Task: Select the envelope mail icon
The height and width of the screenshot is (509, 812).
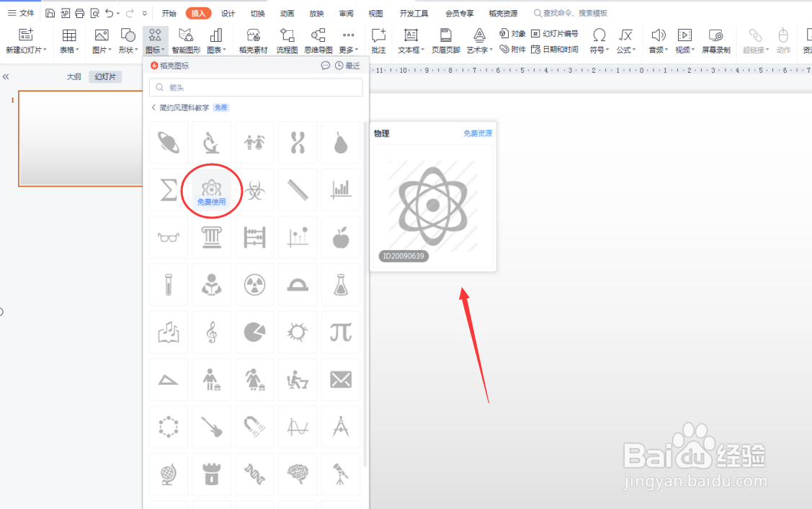Action: (x=340, y=379)
